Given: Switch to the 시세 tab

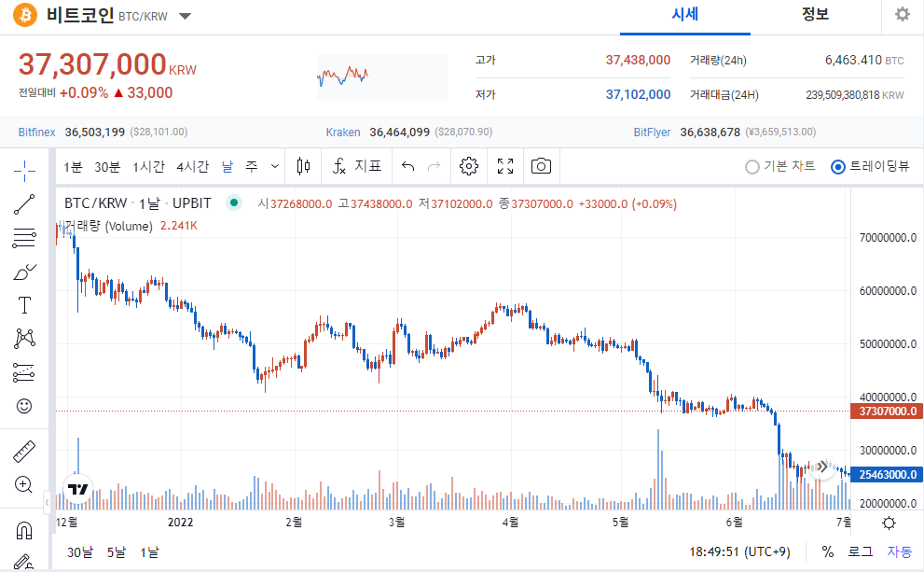Looking at the screenshot, I should click(x=684, y=15).
